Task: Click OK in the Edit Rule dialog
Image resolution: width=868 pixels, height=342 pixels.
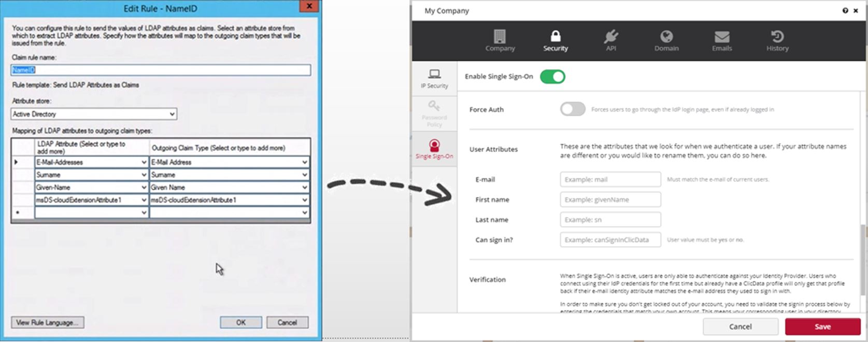Action: point(241,322)
